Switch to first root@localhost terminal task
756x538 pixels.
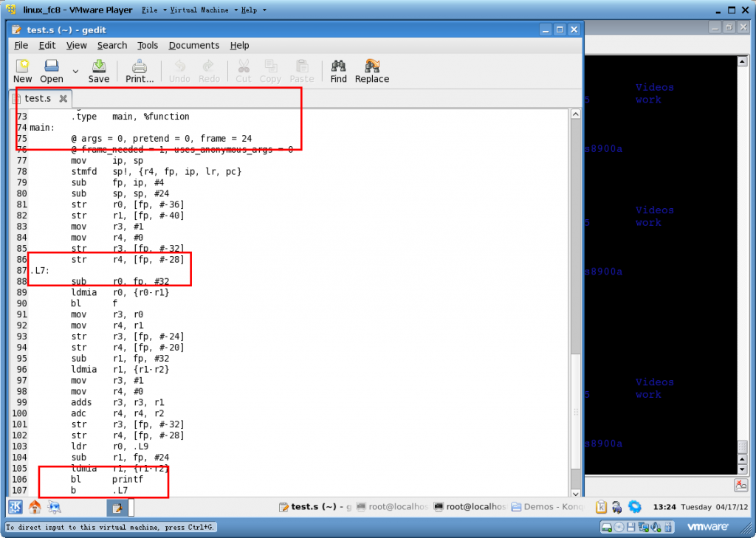point(391,507)
